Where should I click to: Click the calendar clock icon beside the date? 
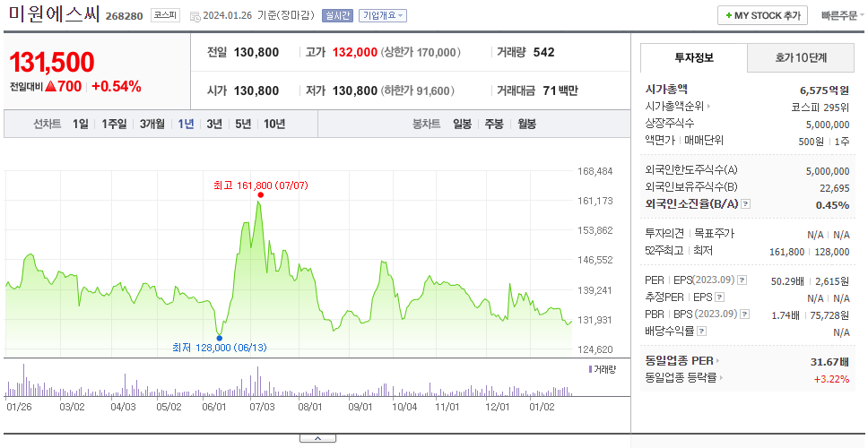tap(195, 16)
